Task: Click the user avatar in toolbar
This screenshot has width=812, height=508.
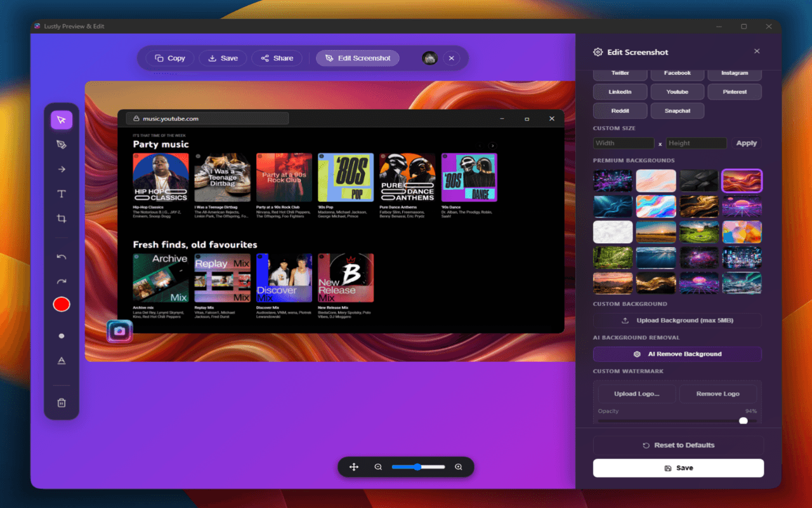Action: pyautogui.click(x=429, y=58)
